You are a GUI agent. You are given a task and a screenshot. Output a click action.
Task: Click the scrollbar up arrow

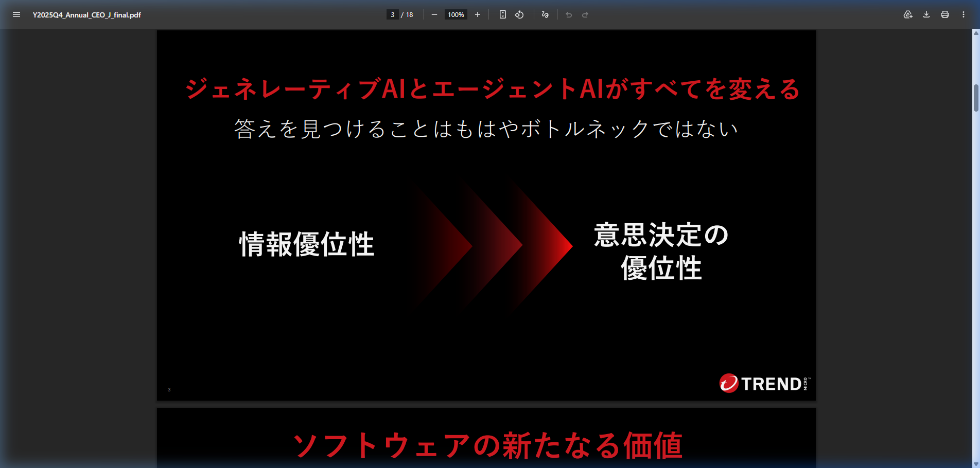tap(976, 33)
